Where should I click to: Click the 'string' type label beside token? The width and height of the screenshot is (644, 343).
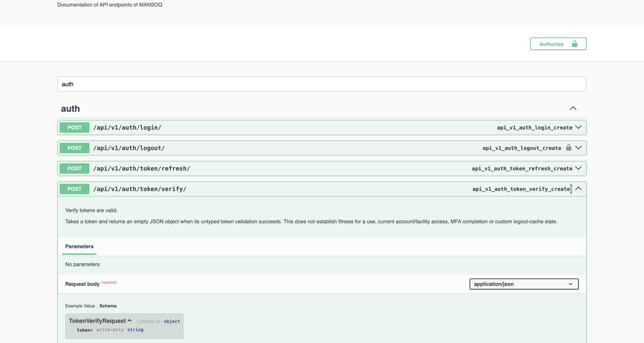pyautogui.click(x=135, y=330)
